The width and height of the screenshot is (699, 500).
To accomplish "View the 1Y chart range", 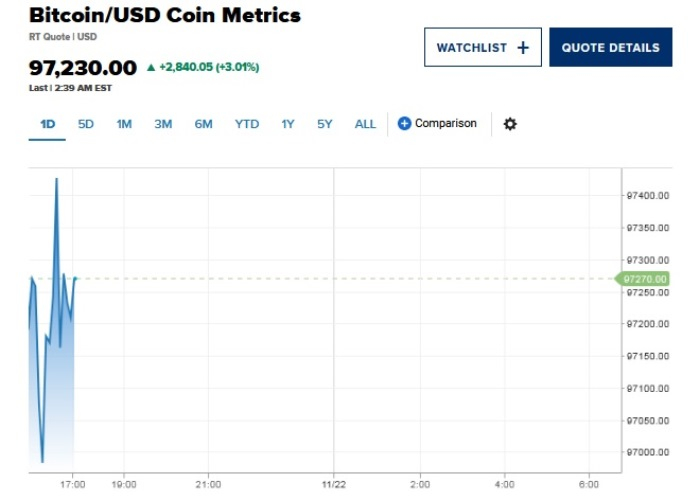I will pyautogui.click(x=288, y=124).
